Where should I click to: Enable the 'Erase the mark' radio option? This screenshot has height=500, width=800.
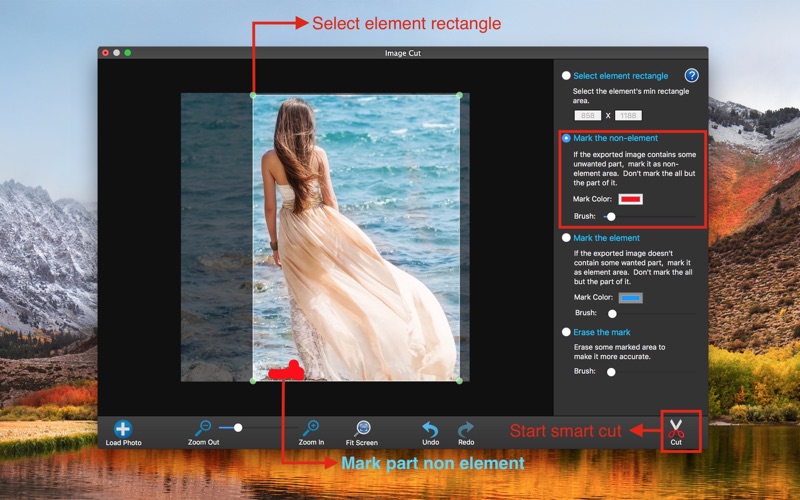(x=566, y=332)
